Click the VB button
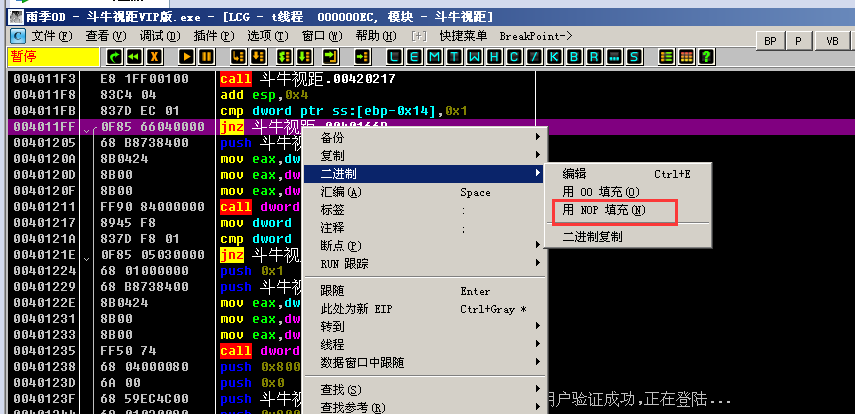 833,41
